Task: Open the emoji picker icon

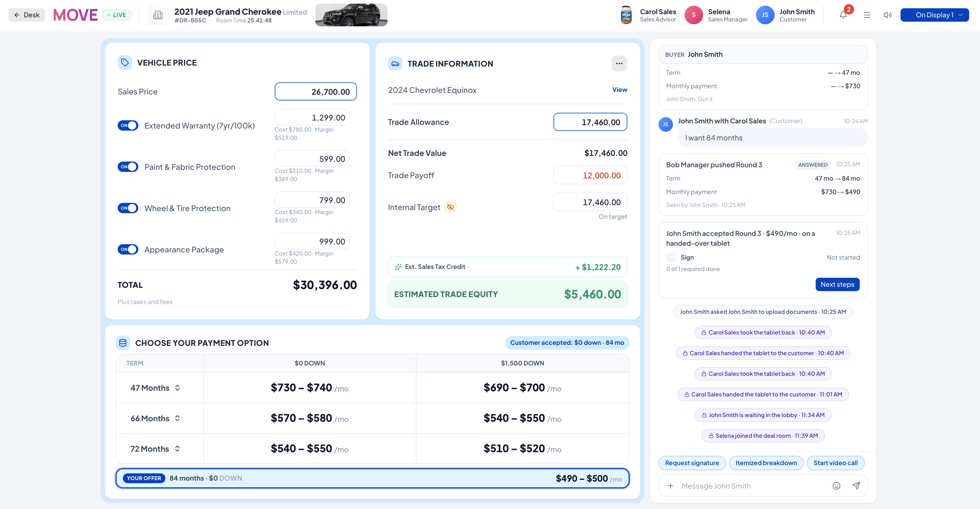Action: point(836,486)
